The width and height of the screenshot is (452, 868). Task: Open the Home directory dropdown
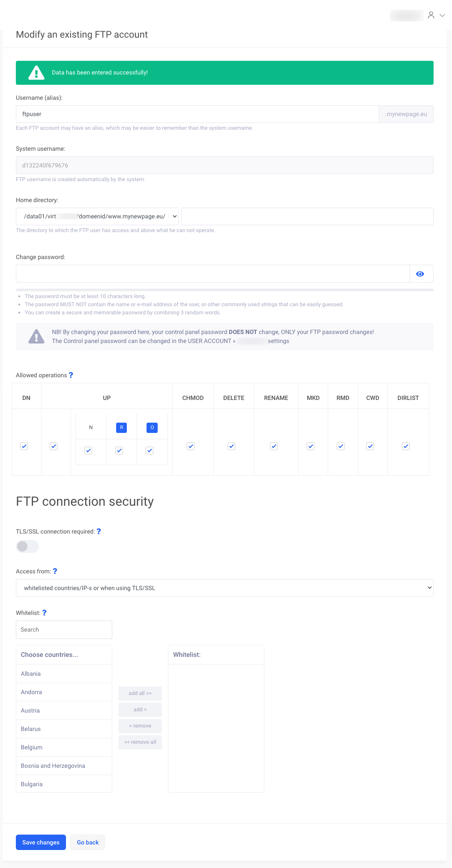97,216
